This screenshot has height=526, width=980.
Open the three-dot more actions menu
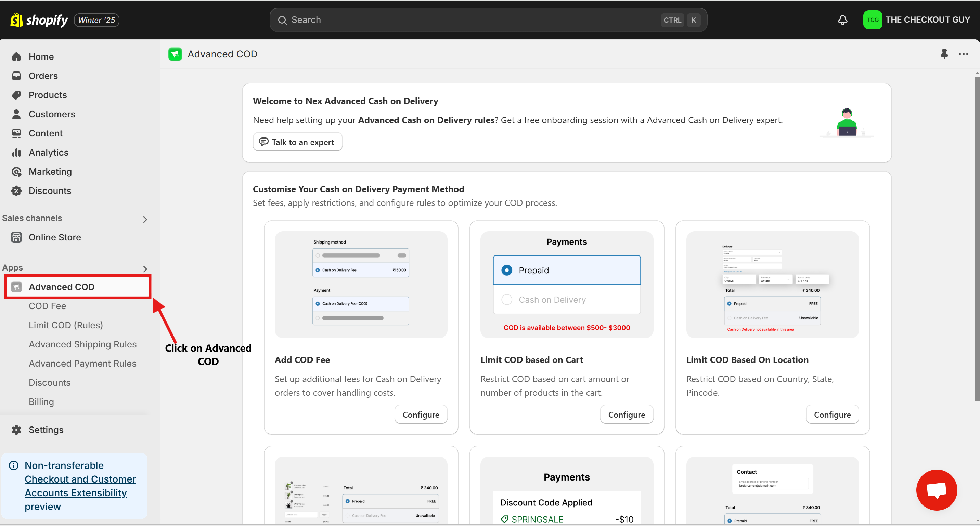963,54
